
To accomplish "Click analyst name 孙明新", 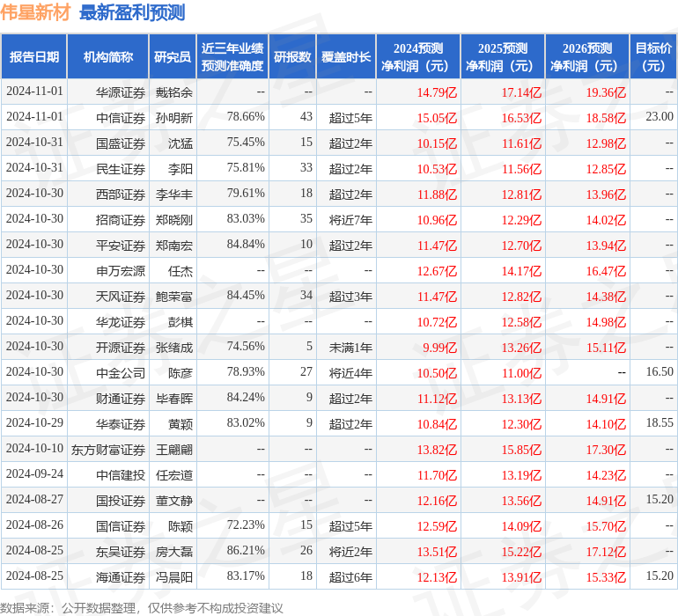I will (174, 118).
